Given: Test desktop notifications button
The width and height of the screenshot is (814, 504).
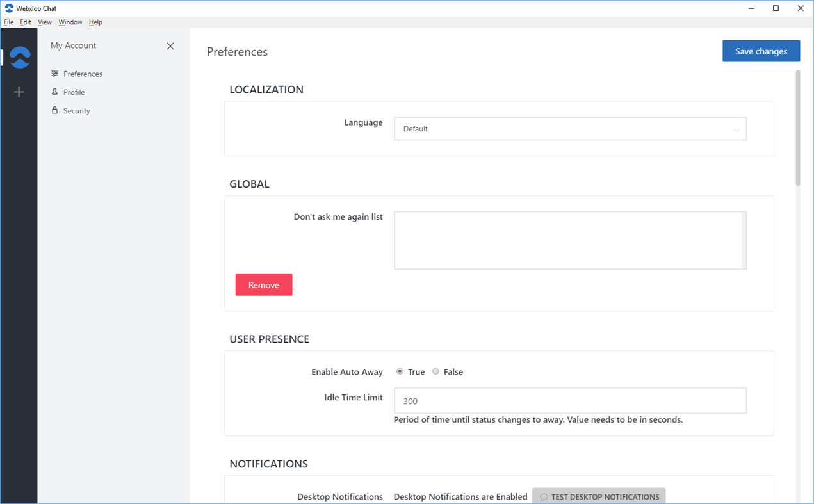Looking at the screenshot, I should (599, 496).
